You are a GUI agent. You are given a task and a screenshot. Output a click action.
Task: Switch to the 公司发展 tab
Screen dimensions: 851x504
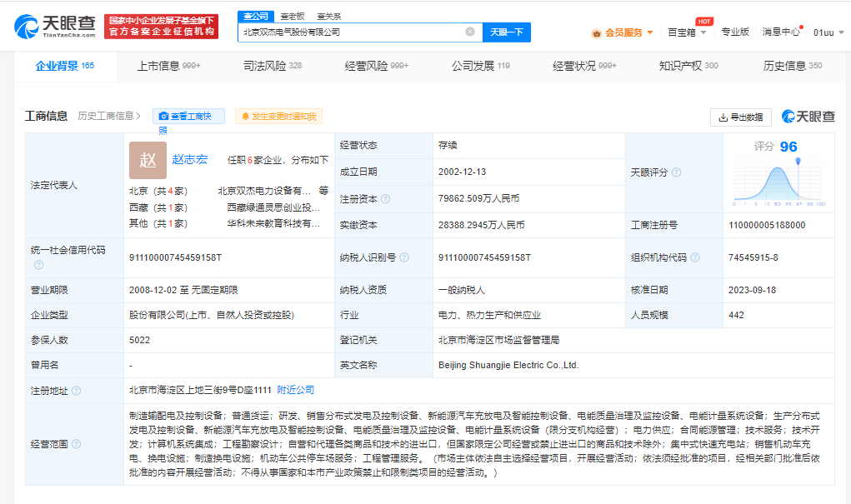(481, 66)
